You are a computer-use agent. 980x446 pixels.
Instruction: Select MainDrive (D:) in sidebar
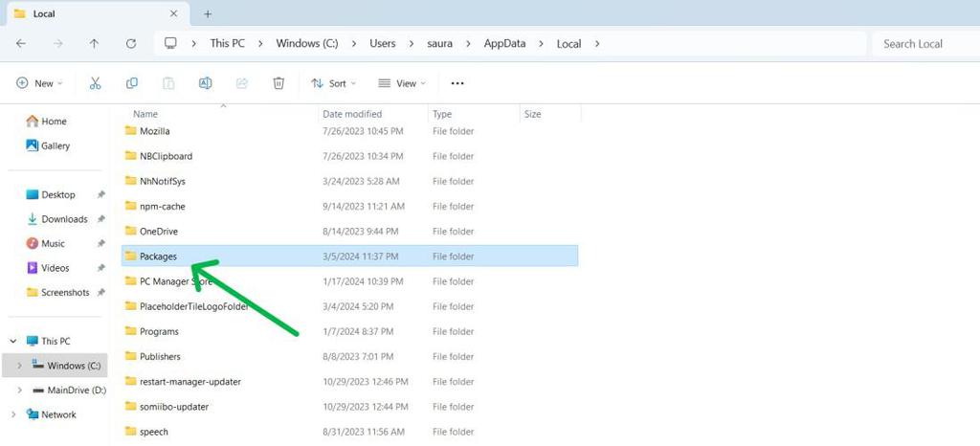69,390
